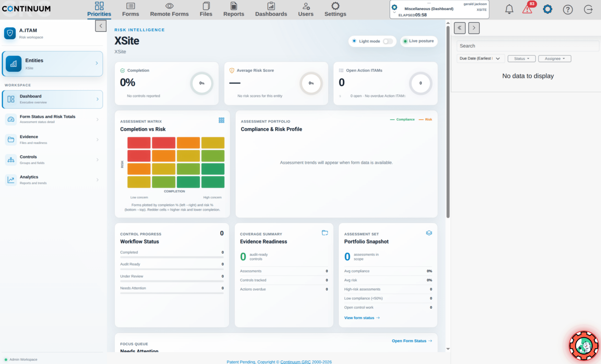Viewport: 601px width, 364px height.
Task: Click the View form status link
Action: [362, 318]
